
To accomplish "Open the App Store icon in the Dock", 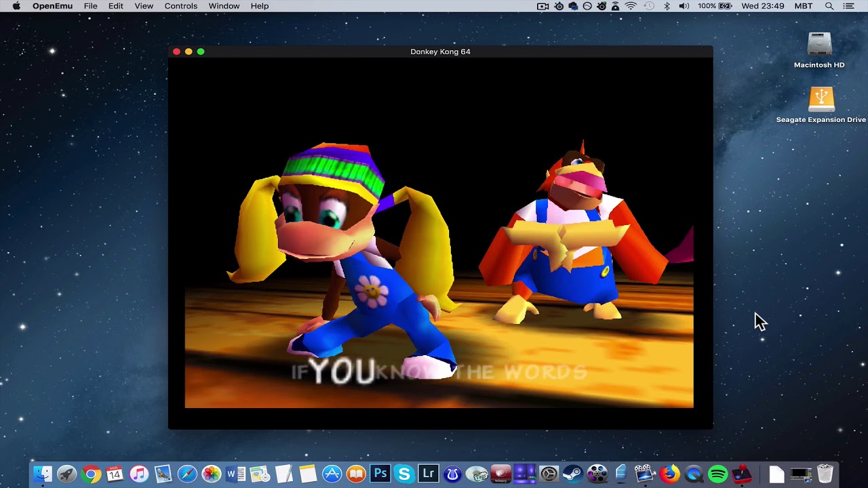I will (332, 474).
